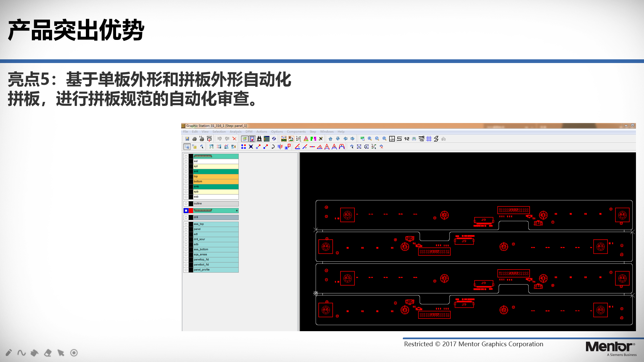The image size is (644, 362).
Task: Open the Windows menu
Action: point(327,132)
